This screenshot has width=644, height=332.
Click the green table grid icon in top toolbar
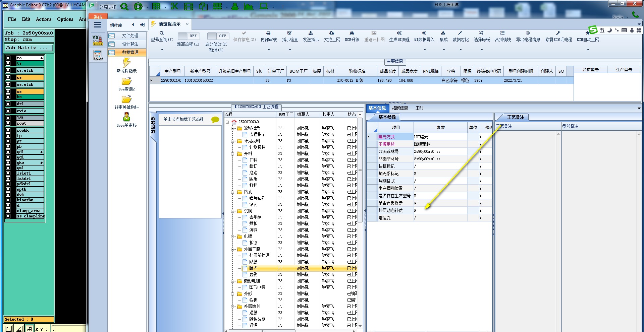point(156,6)
